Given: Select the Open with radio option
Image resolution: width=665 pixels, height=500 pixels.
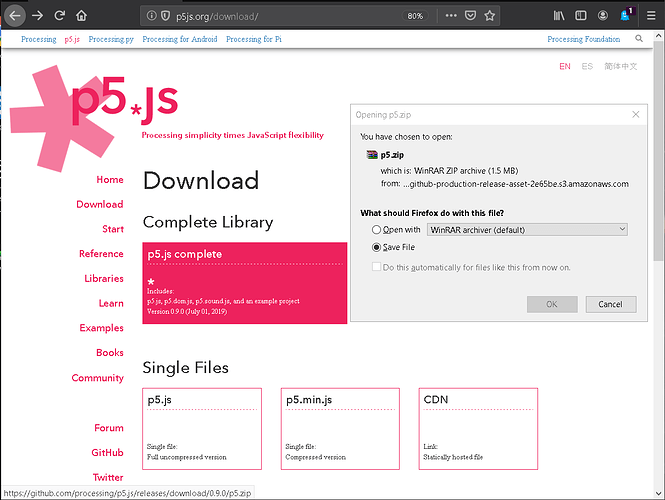Looking at the screenshot, I should tap(376, 229).
